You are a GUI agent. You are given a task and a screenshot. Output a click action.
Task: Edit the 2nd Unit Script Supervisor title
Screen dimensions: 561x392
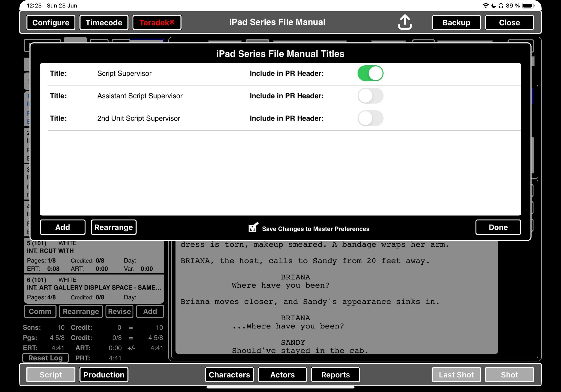click(x=139, y=118)
